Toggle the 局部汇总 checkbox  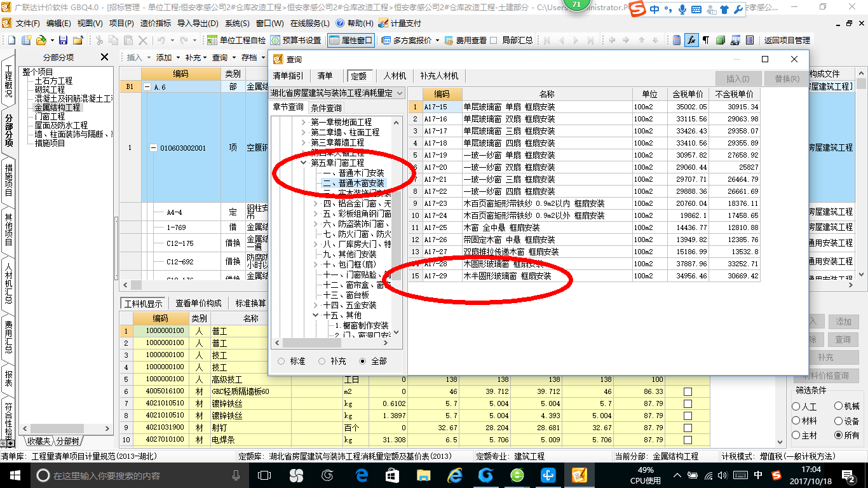click(x=494, y=40)
